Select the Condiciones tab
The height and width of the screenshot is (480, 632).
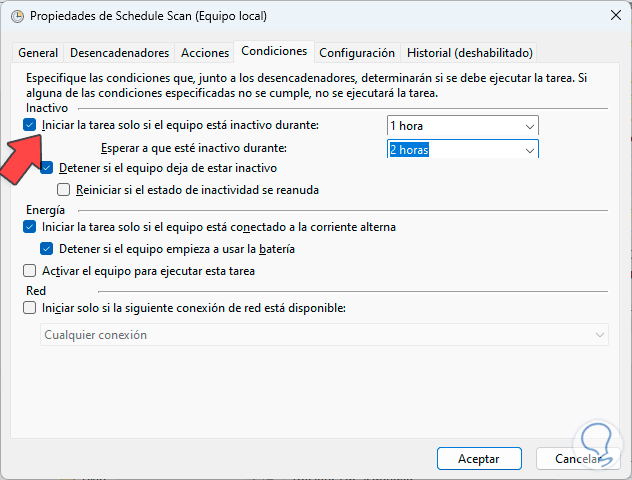pos(274,52)
